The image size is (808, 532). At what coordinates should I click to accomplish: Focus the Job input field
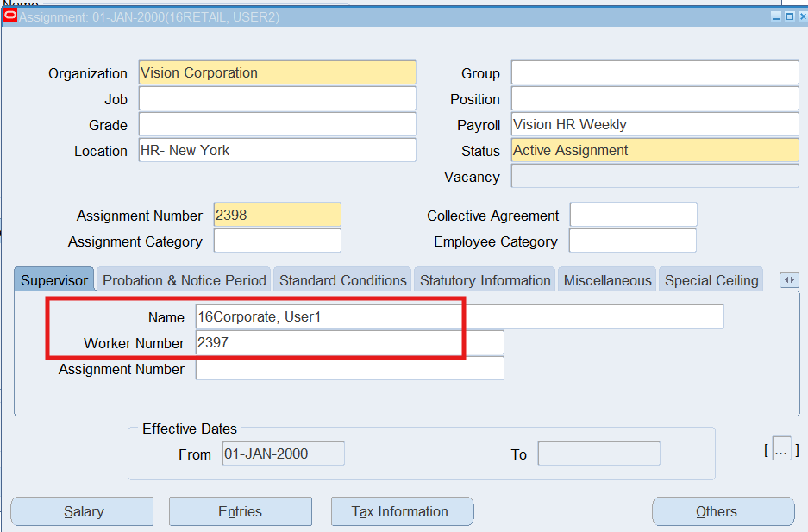[277, 99]
